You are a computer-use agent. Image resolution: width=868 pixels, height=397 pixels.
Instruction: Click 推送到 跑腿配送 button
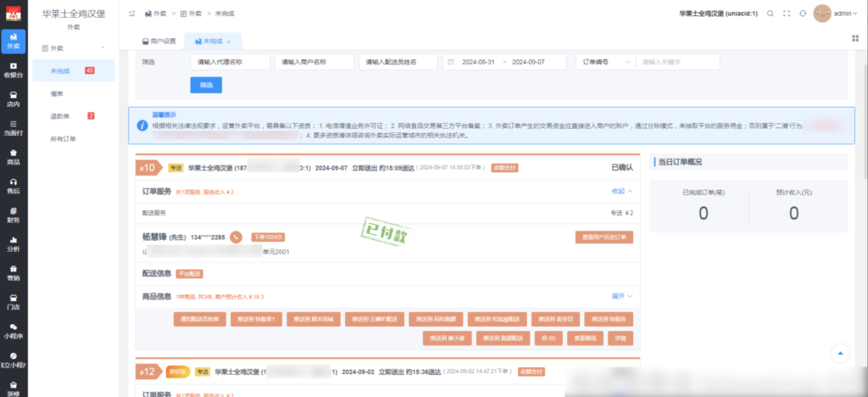click(504, 338)
